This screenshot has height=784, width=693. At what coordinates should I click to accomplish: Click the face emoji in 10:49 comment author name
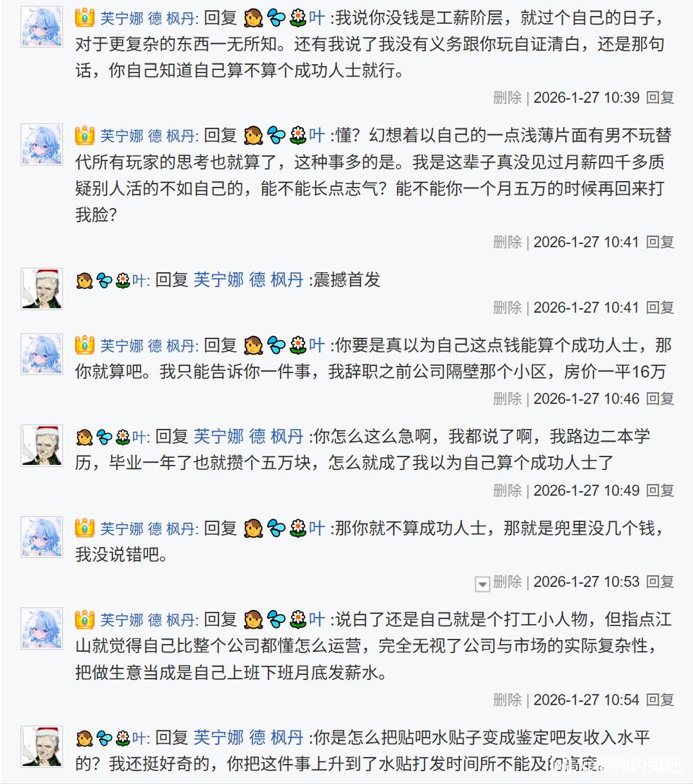point(84,437)
